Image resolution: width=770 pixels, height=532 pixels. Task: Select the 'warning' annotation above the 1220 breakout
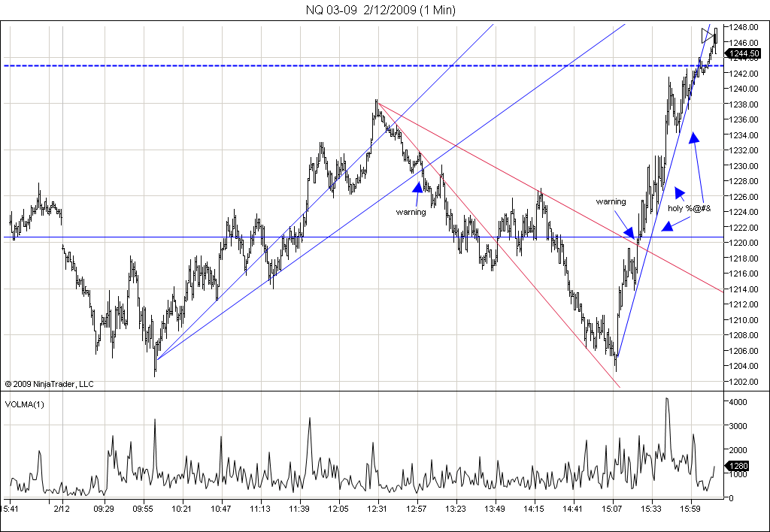[611, 201]
